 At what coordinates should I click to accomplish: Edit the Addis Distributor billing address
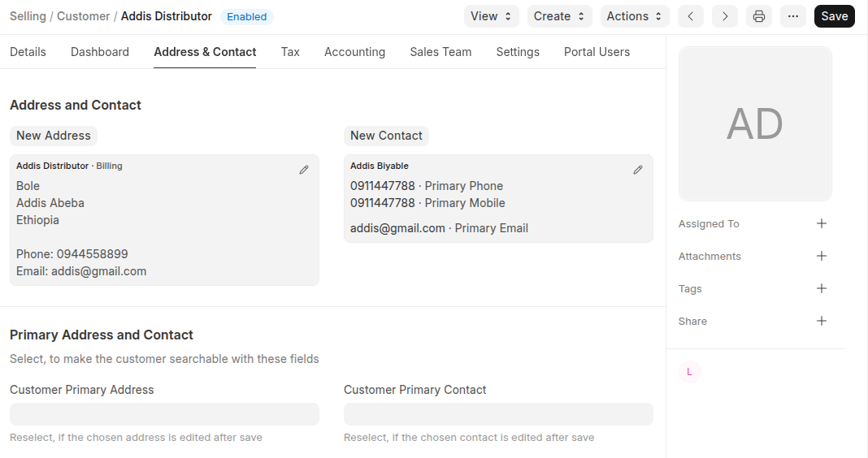(304, 170)
